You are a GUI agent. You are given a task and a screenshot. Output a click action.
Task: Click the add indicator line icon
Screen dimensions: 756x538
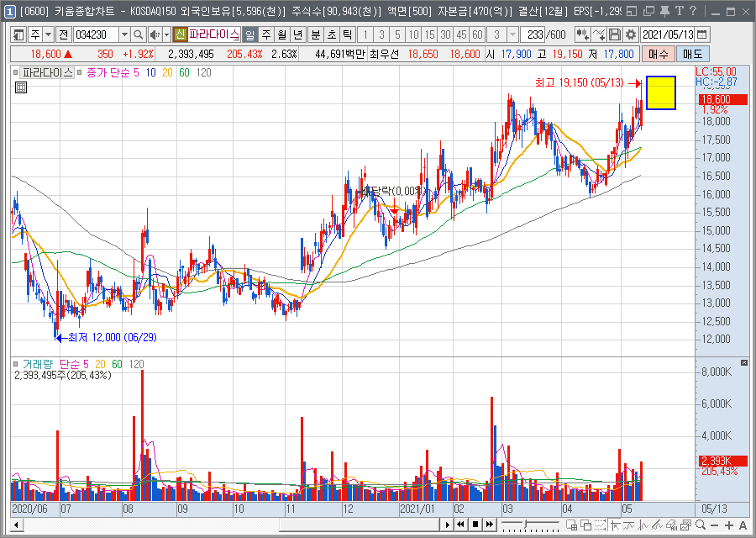[599, 34]
